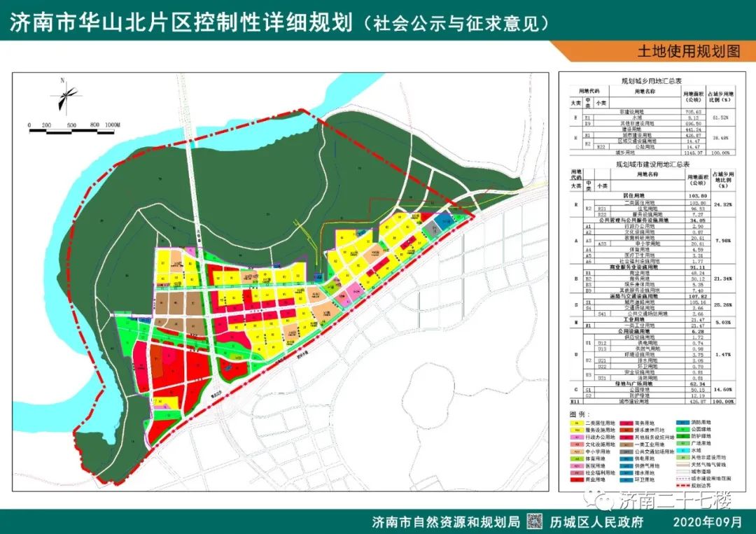Viewport: 756px width, 534px height.
Task: Click the 天然气输气管线 legend line symbol
Action: 684,464
